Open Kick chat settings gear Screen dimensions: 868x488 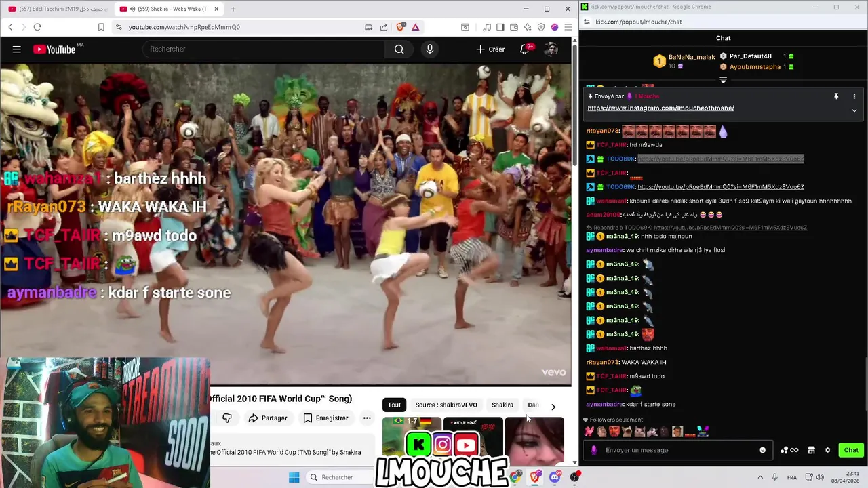click(827, 450)
